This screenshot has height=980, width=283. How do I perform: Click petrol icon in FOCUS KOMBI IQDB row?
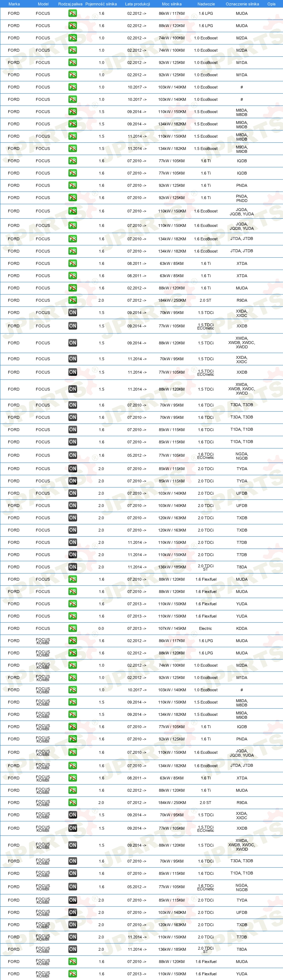(72, 727)
